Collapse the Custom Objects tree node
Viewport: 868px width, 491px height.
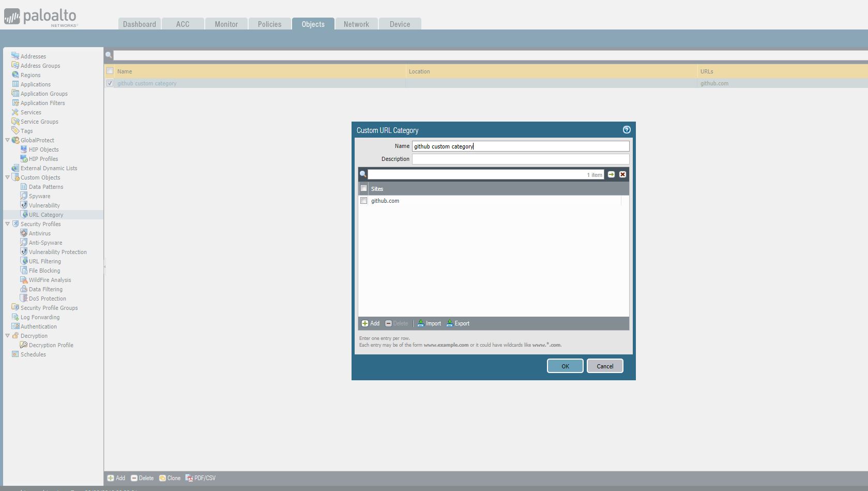tap(7, 177)
